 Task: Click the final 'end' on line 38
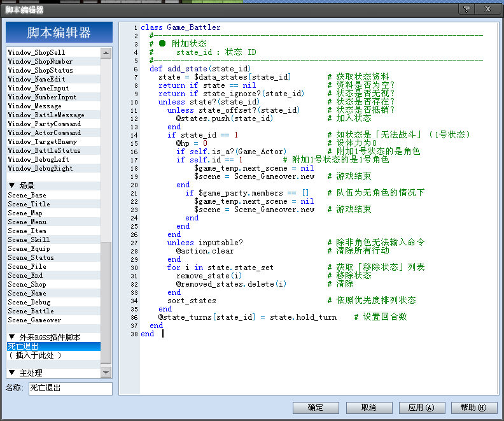(148, 334)
